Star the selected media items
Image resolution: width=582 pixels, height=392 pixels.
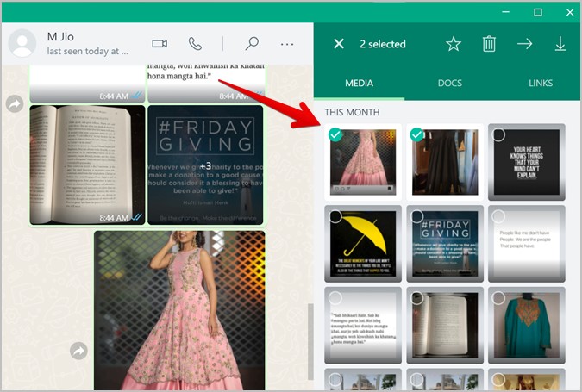coord(454,44)
